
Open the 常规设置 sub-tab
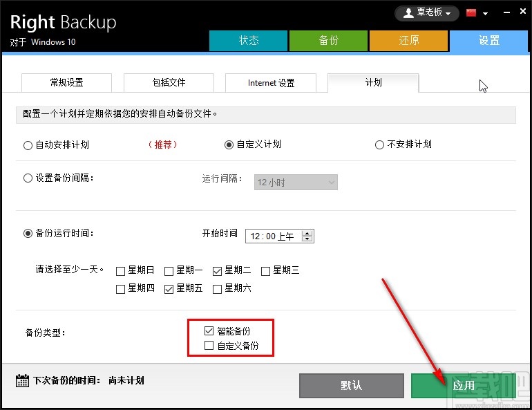click(66, 82)
